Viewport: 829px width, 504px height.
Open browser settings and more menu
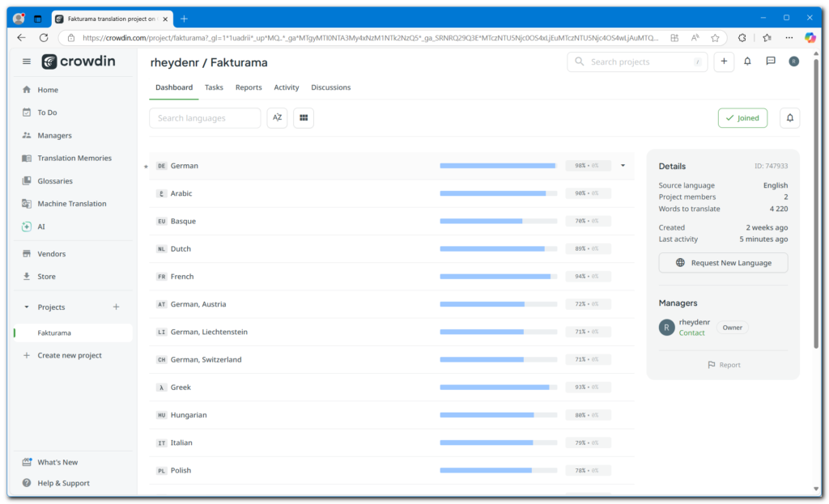789,37
